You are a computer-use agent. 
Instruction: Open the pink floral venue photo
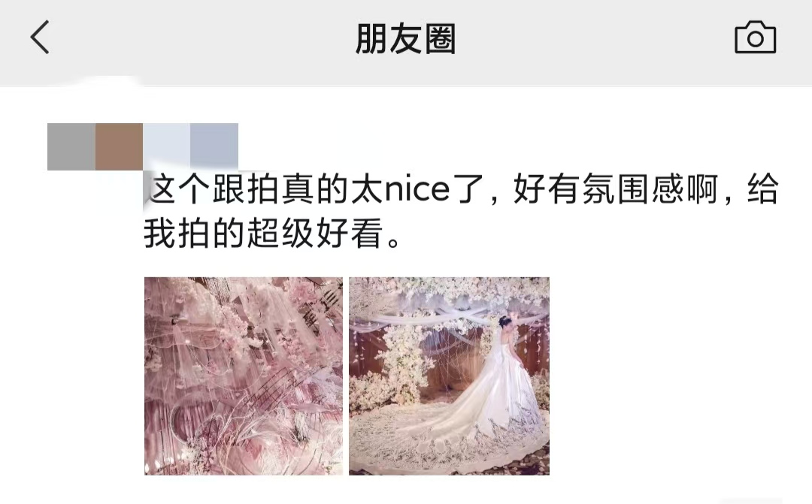click(x=244, y=376)
